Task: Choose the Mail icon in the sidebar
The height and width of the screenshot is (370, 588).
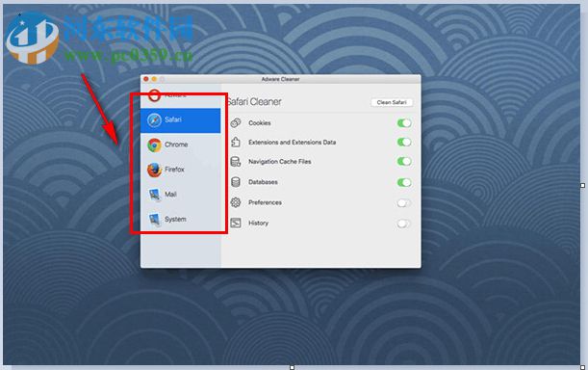Action: [155, 195]
